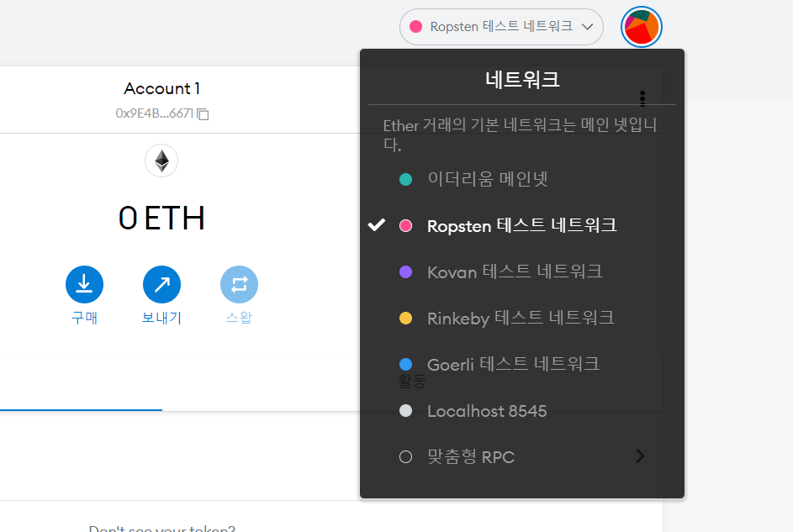Select Goerli 테스트 네트워크
Image resolution: width=793 pixels, height=532 pixels.
point(522,364)
